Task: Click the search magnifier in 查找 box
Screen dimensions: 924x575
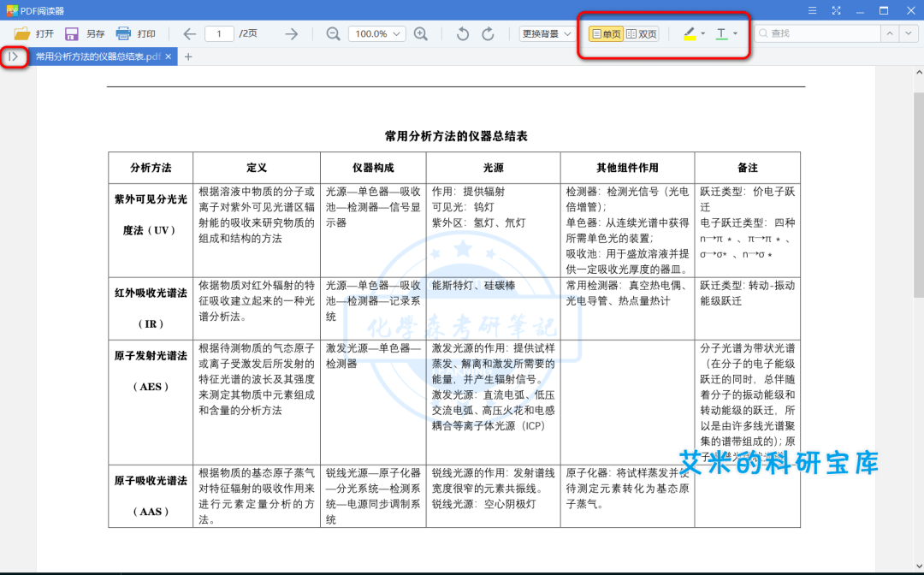Action: [763, 33]
